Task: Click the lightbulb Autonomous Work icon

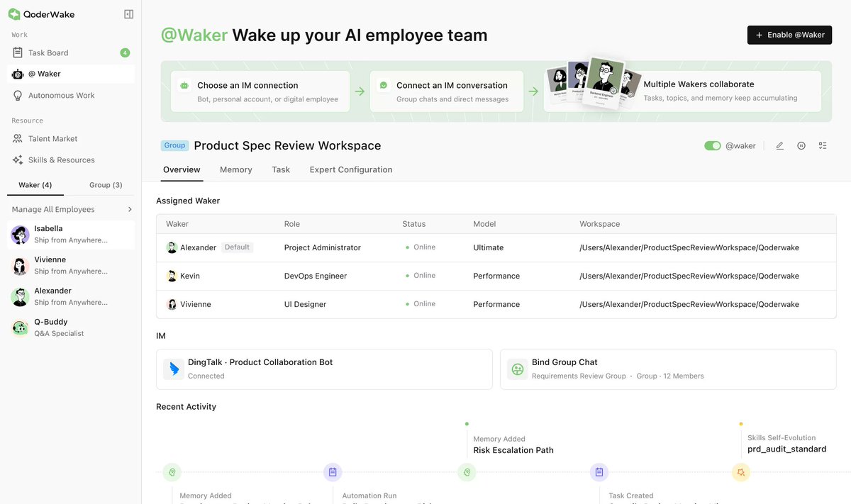Action: click(18, 95)
